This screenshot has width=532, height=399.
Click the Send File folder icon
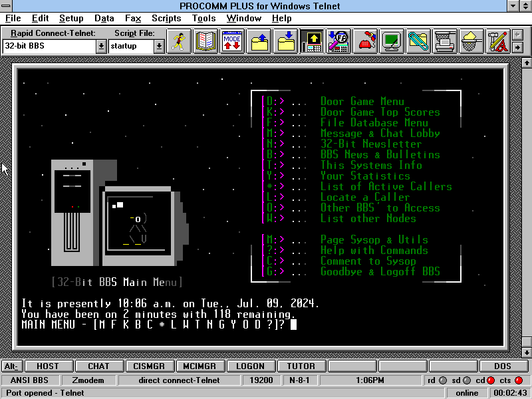(x=259, y=41)
